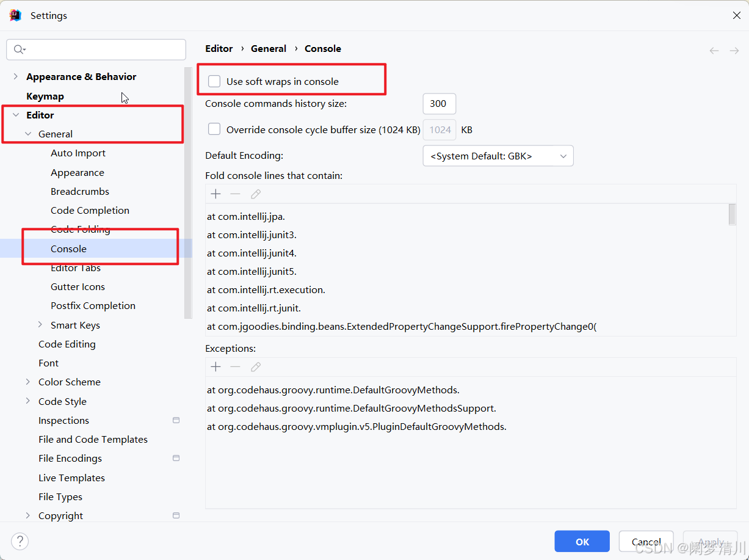Click the project-level icon beside Inspections

[176, 420]
